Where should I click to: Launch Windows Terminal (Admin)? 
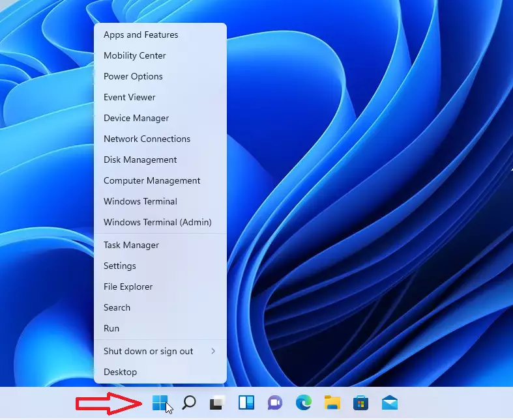(160, 222)
